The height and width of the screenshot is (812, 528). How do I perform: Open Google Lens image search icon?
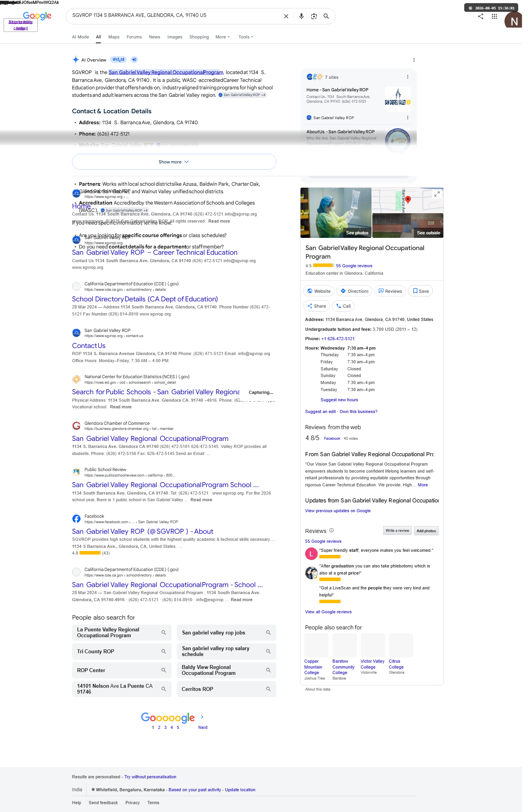click(314, 16)
